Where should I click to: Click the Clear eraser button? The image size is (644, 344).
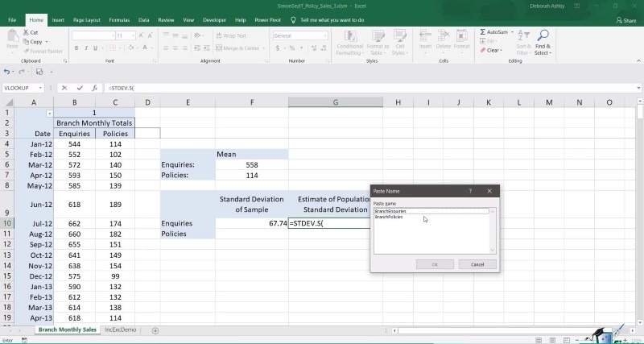pyautogui.click(x=491, y=50)
